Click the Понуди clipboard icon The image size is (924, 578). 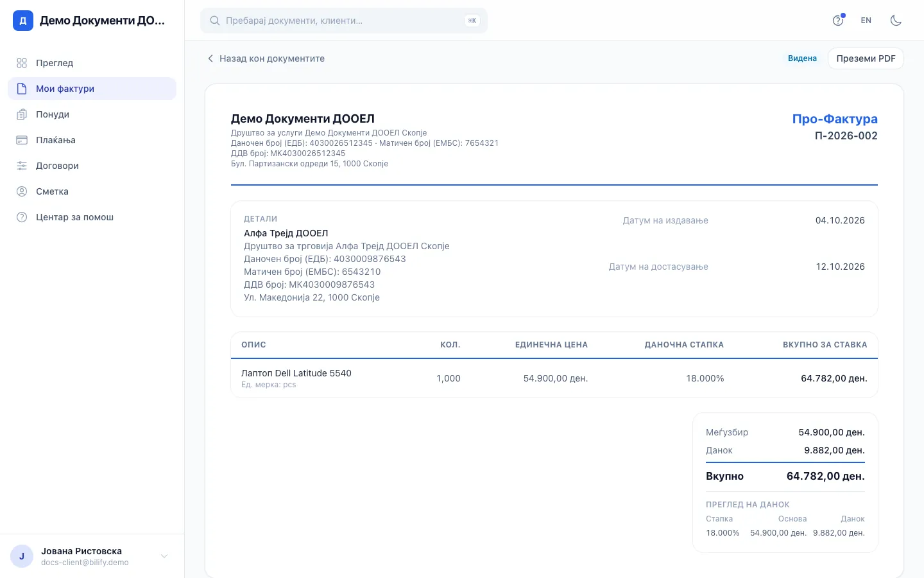[x=22, y=114]
